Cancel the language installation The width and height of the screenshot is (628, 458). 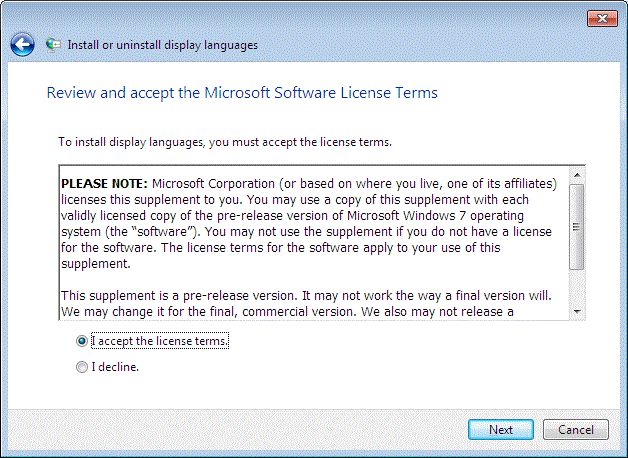pos(576,430)
